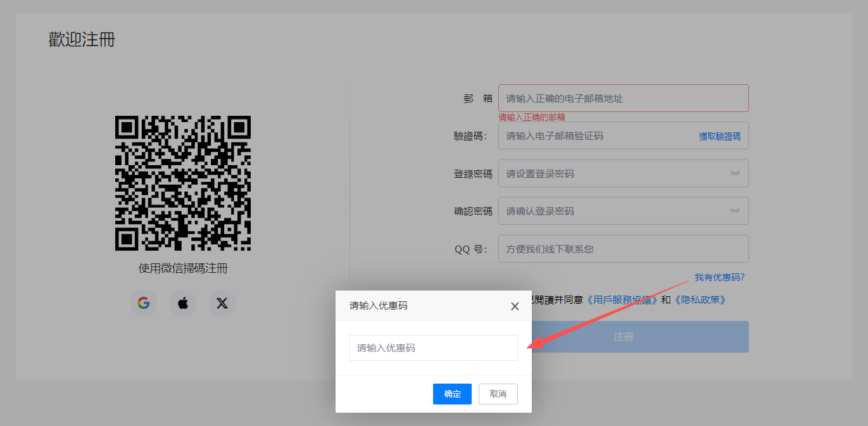The height and width of the screenshot is (426, 868).
Task: Show password in the 确認密碼 field
Action: (734, 211)
